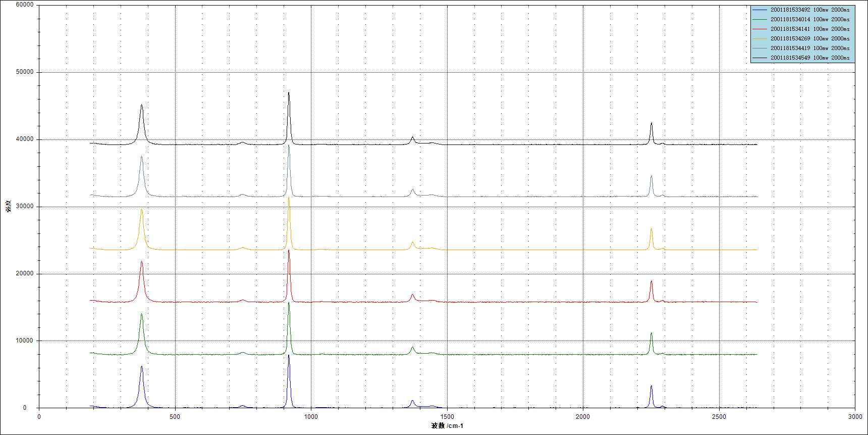
Task: Click the 50000 label on y-axis
Action: pos(25,72)
